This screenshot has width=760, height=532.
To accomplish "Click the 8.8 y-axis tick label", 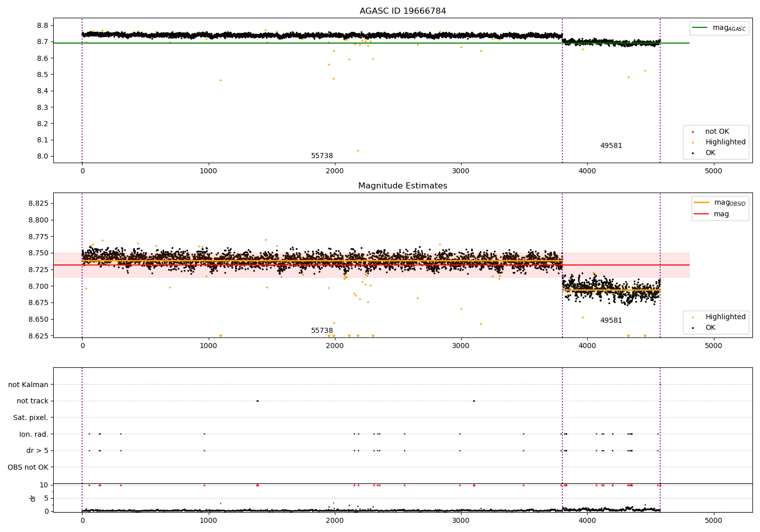I will point(43,26).
